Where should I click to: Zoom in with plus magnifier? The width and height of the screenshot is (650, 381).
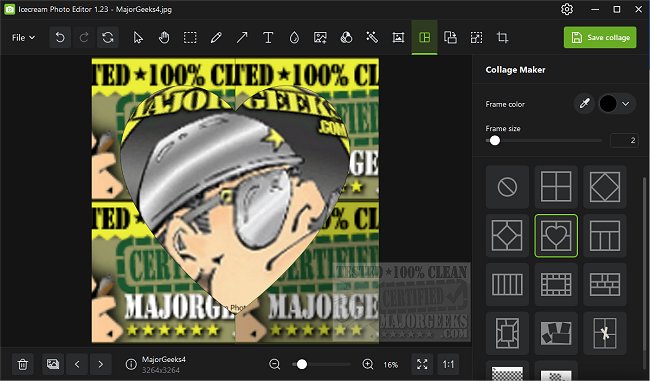click(368, 364)
